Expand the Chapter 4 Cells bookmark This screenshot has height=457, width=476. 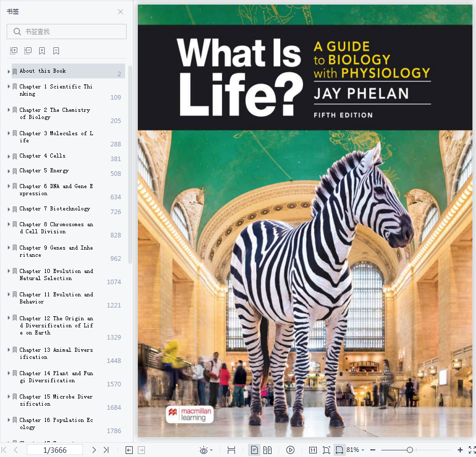[9, 156]
